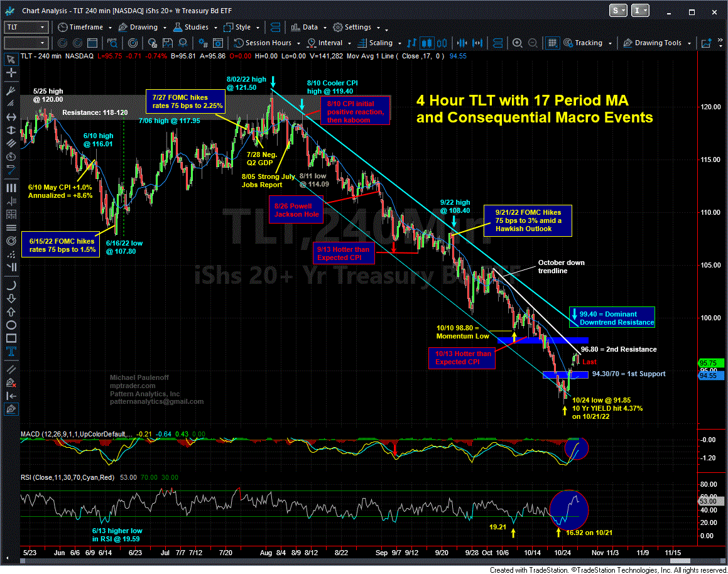This screenshot has height=574, width=728.
Task: Expand the Session Hours dropdown arrow
Action: pyautogui.click(x=298, y=43)
